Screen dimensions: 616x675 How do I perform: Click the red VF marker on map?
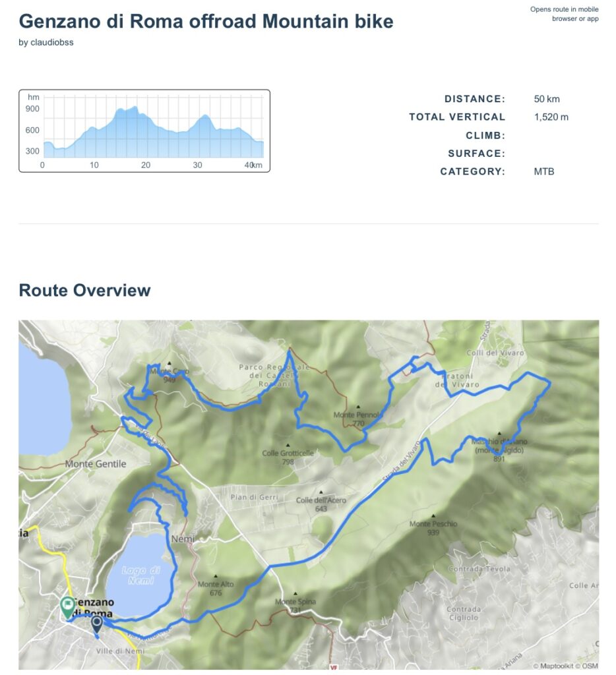(x=334, y=667)
